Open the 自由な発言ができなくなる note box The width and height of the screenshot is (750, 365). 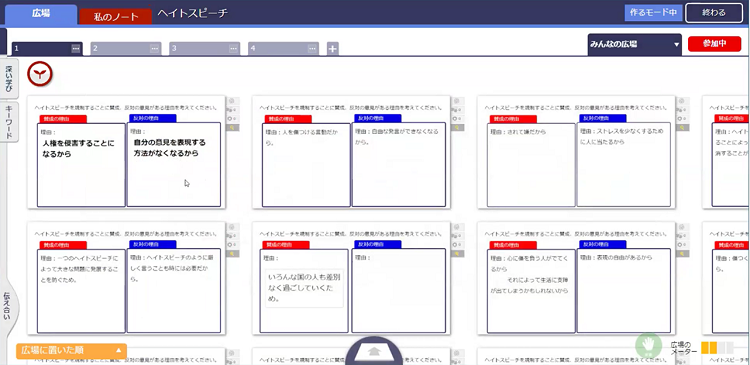pyautogui.click(x=399, y=165)
